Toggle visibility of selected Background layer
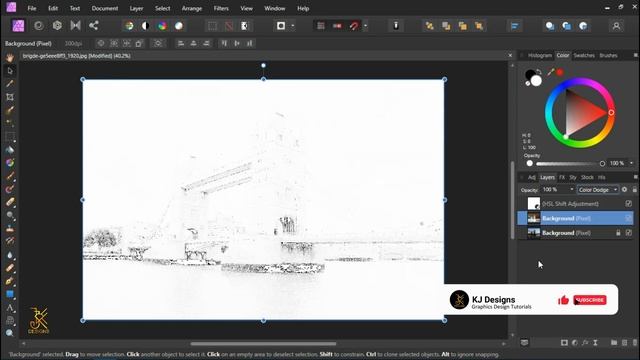The image size is (640, 360). [x=629, y=218]
